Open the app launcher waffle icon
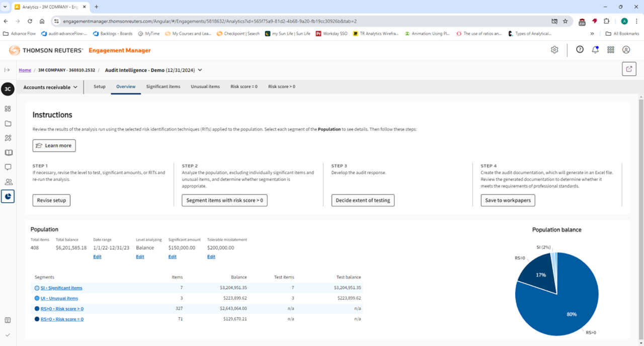The image size is (644, 346). click(x=610, y=50)
